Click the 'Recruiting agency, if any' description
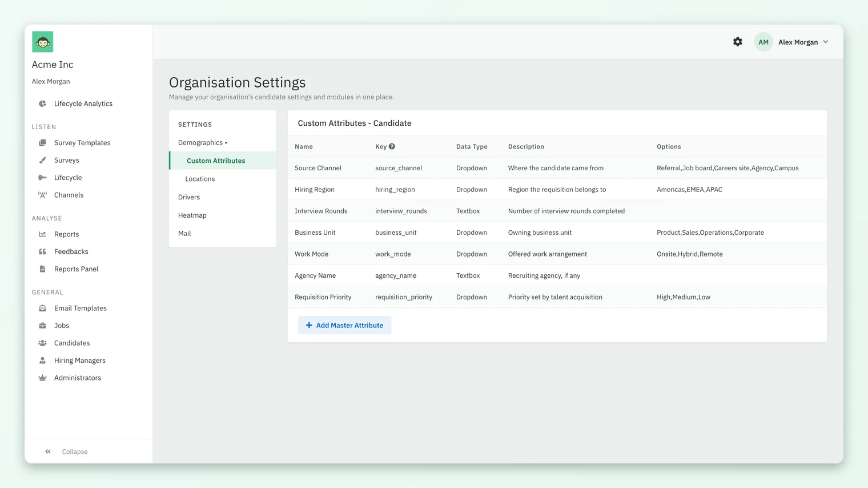Viewport: 868px width, 488px height. pyautogui.click(x=544, y=275)
